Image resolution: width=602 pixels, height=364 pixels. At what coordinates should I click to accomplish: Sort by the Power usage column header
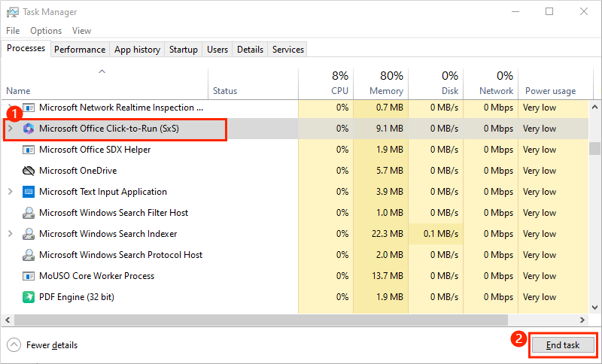coord(555,83)
